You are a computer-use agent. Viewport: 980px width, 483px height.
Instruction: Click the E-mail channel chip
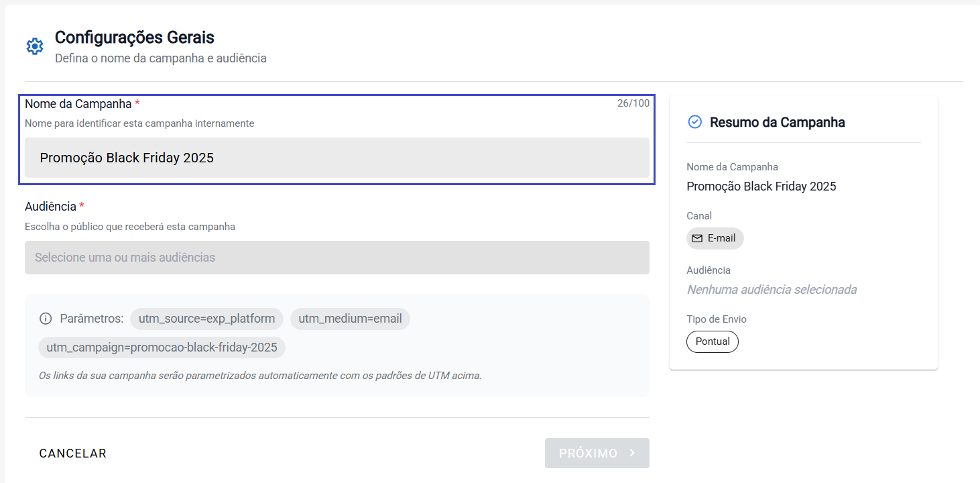tap(715, 238)
